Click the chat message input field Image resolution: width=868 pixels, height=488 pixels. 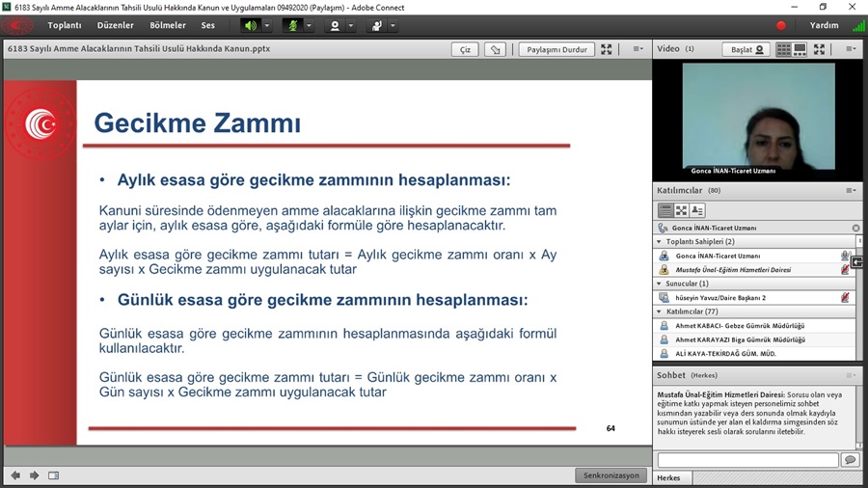747,460
